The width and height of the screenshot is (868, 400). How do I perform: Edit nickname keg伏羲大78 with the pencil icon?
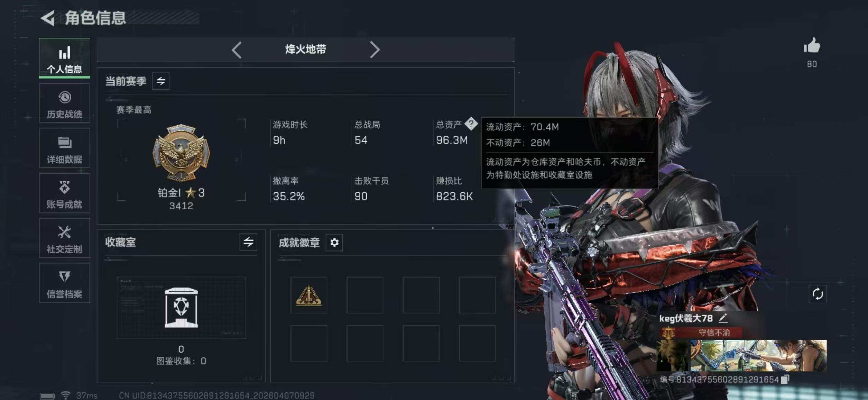723,318
